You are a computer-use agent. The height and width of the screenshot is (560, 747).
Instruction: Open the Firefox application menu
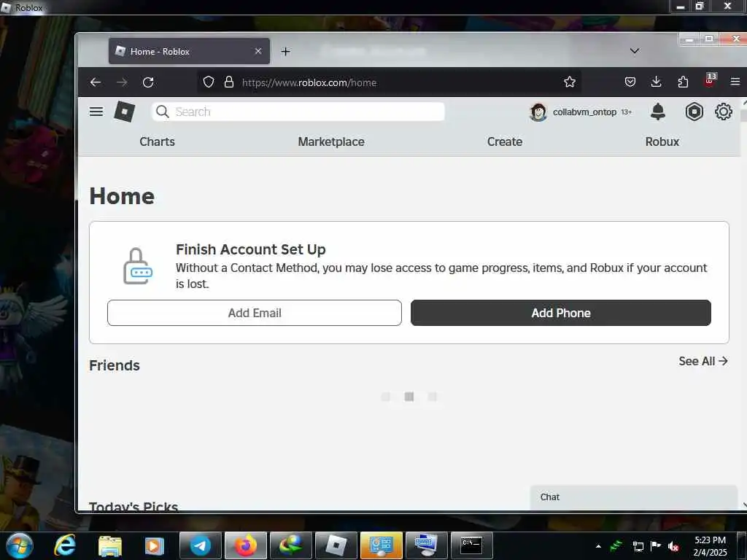[735, 82]
